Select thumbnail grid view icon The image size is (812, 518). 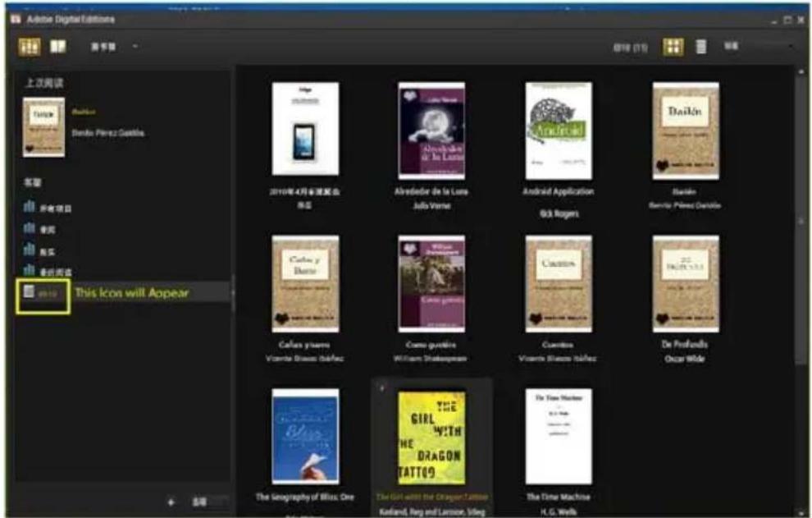coord(673,47)
